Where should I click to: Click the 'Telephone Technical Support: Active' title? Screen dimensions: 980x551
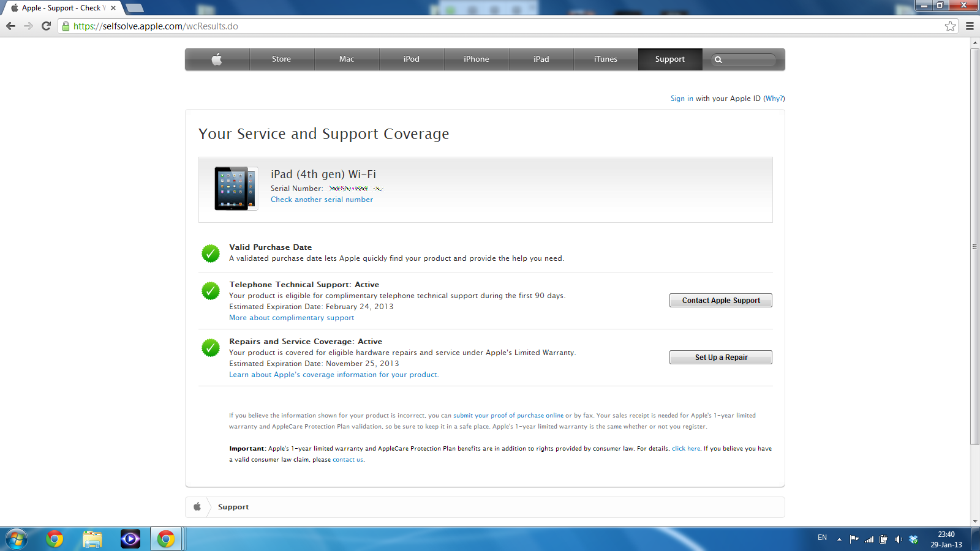click(x=304, y=285)
